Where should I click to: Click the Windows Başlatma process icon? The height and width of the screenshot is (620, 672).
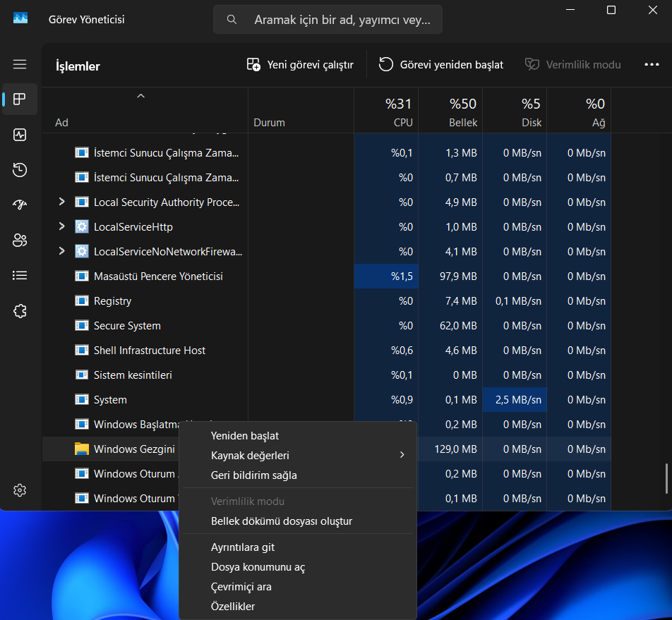tap(81, 424)
